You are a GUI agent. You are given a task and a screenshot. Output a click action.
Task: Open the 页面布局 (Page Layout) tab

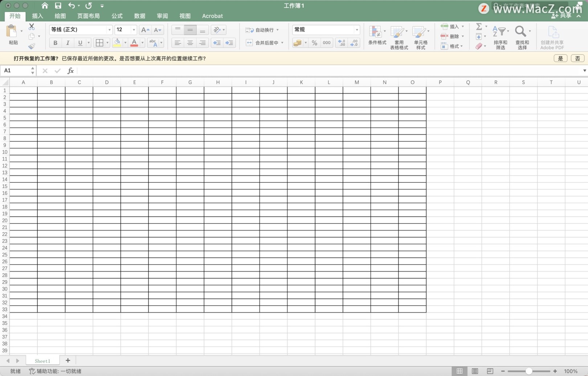pyautogui.click(x=88, y=16)
